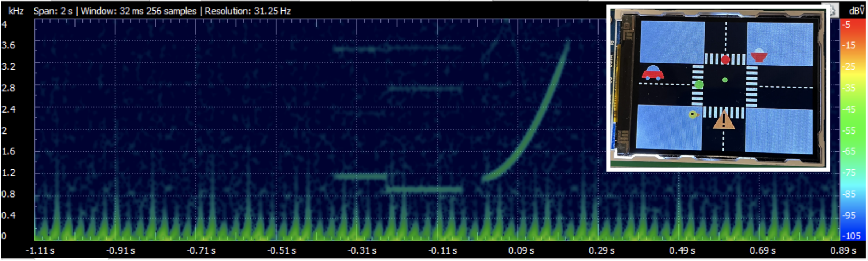Click the 0.09 s time axis label
The height and width of the screenshot is (261, 868).
click(x=521, y=251)
